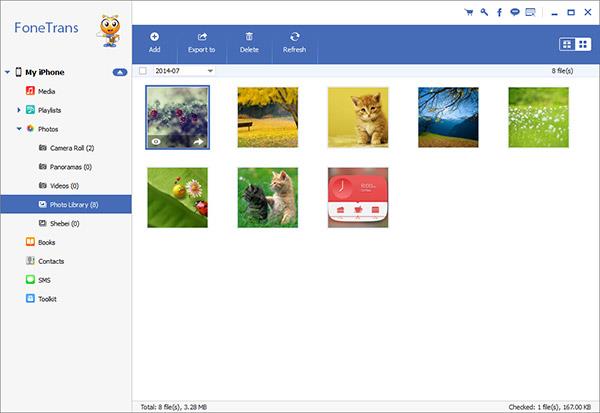Click the key register icon

484,12
